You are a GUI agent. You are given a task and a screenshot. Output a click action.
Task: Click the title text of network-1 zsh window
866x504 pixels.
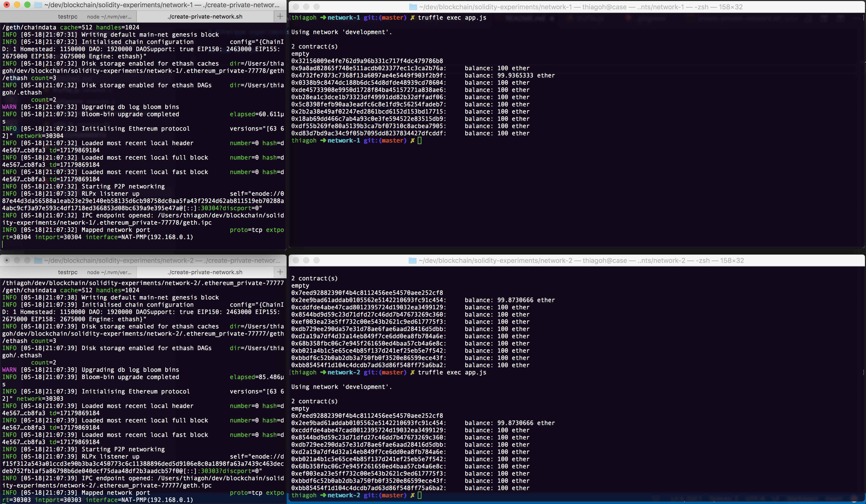click(x=581, y=7)
